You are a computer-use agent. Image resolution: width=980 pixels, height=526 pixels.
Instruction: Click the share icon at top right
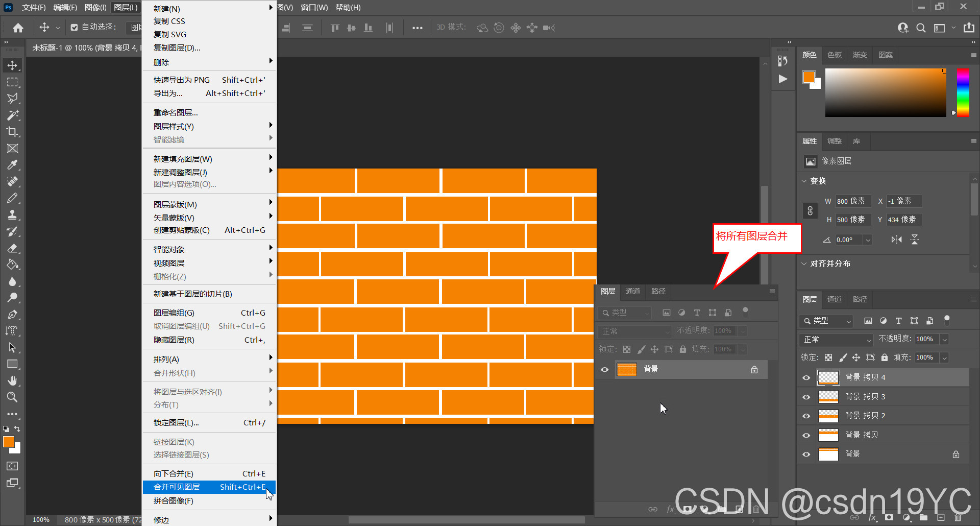click(x=969, y=28)
